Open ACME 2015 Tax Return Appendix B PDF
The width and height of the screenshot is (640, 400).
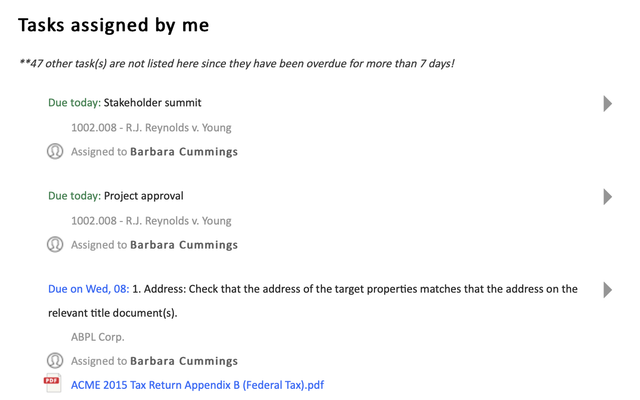coord(197,385)
